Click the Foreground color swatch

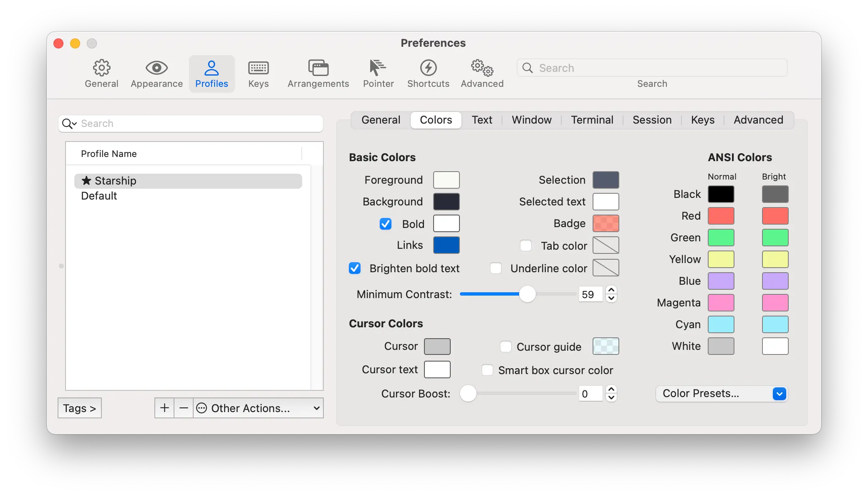point(446,180)
